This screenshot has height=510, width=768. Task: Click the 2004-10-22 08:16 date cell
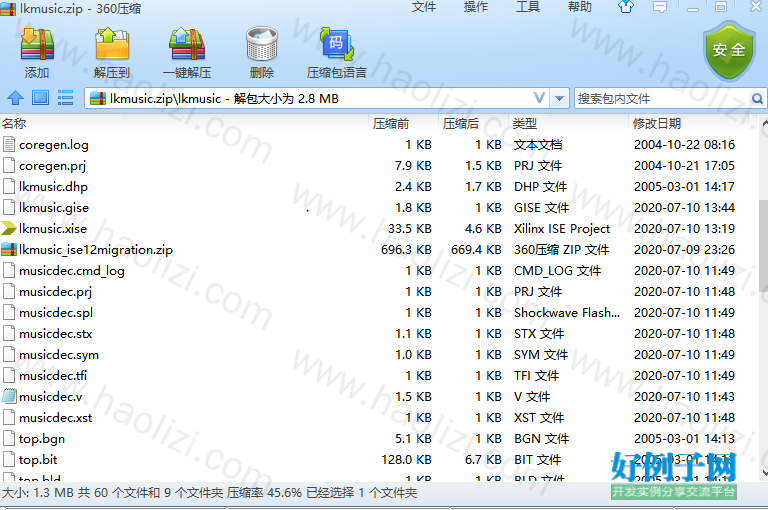(684, 145)
